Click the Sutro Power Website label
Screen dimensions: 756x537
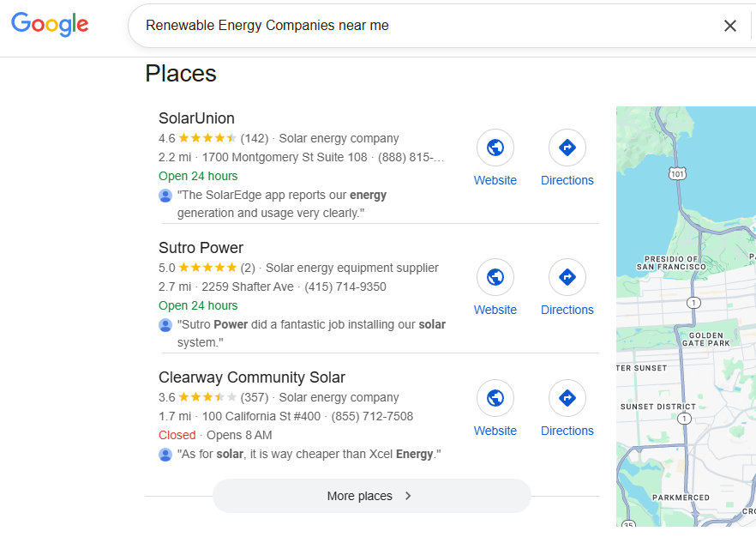click(x=495, y=310)
